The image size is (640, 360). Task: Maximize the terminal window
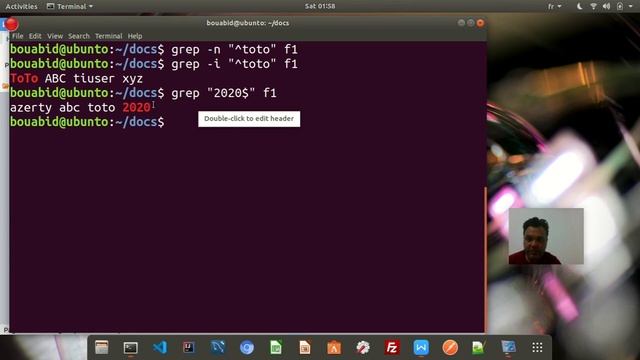(x=471, y=23)
